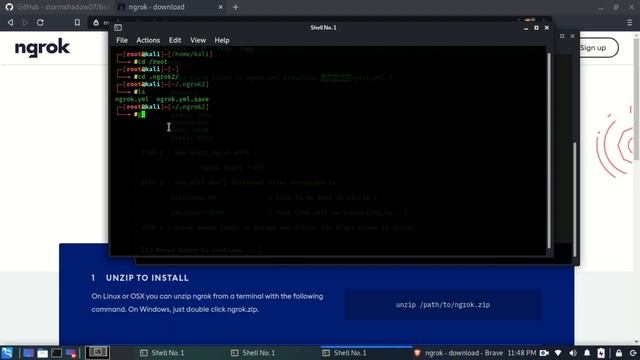Image resolution: width=640 pixels, height=360 pixels.
Task: Go back using the browser back arrow
Action: click(x=11, y=22)
